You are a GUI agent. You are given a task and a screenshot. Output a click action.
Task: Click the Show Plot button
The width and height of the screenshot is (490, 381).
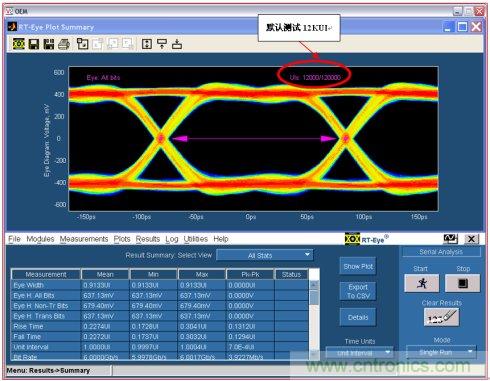tap(358, 266)
